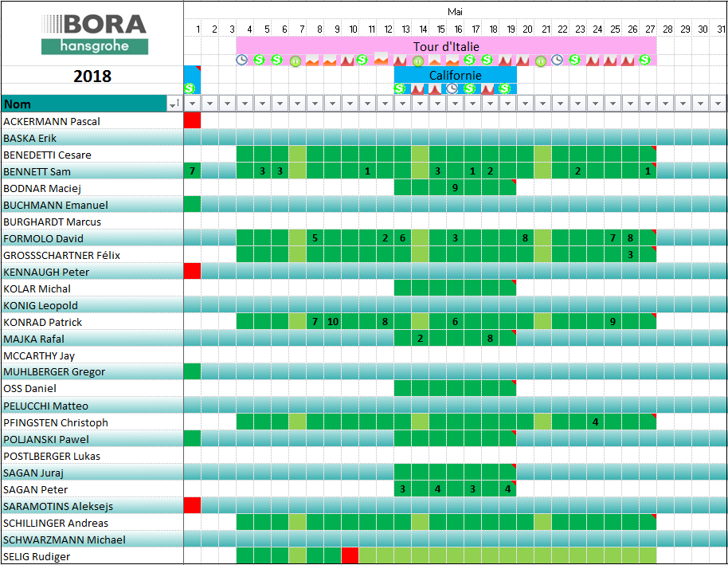This screenshot has height=565, width=728.
Task: Click the green sprint icon below the day 1 blue block
Action: click(190, 88)
